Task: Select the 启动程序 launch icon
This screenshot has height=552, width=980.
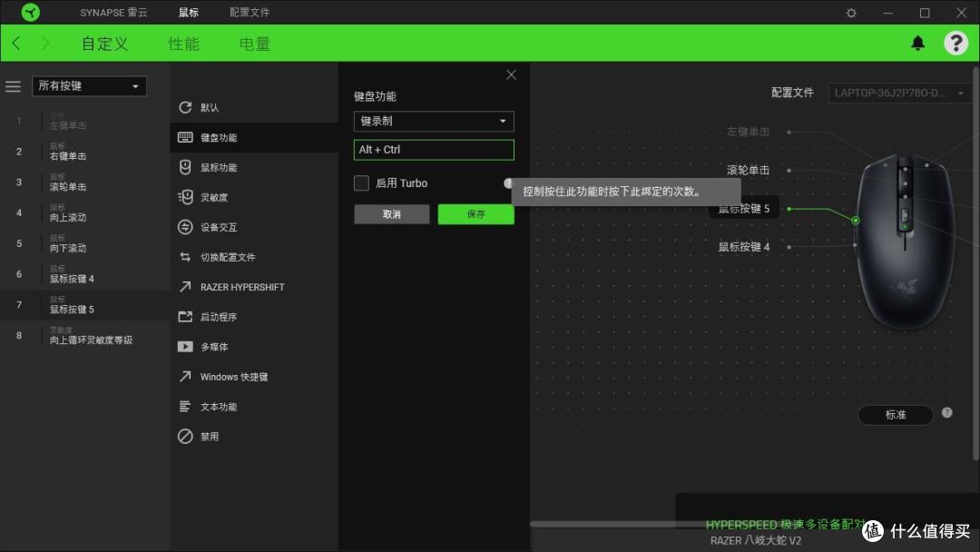Action: point(185,317)
